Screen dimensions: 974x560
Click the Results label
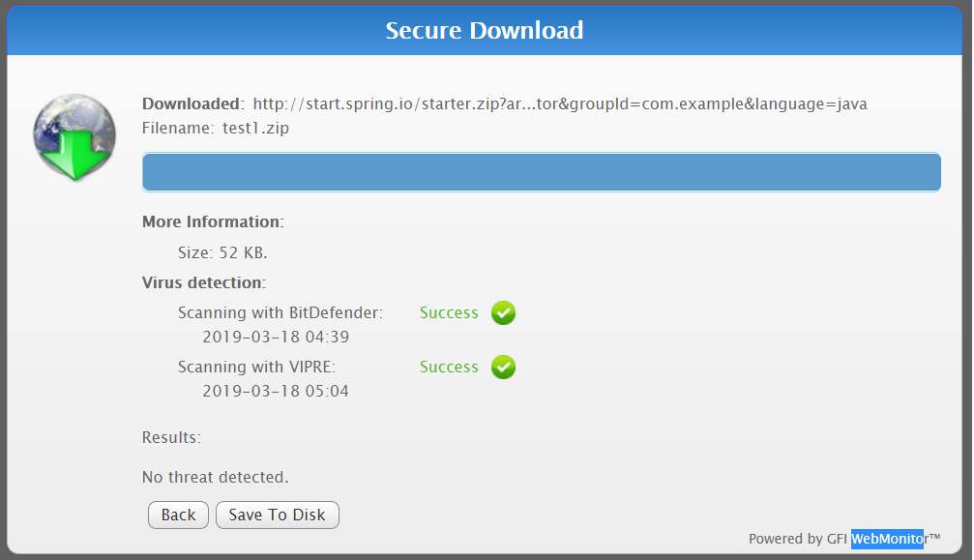click(170, 437)
